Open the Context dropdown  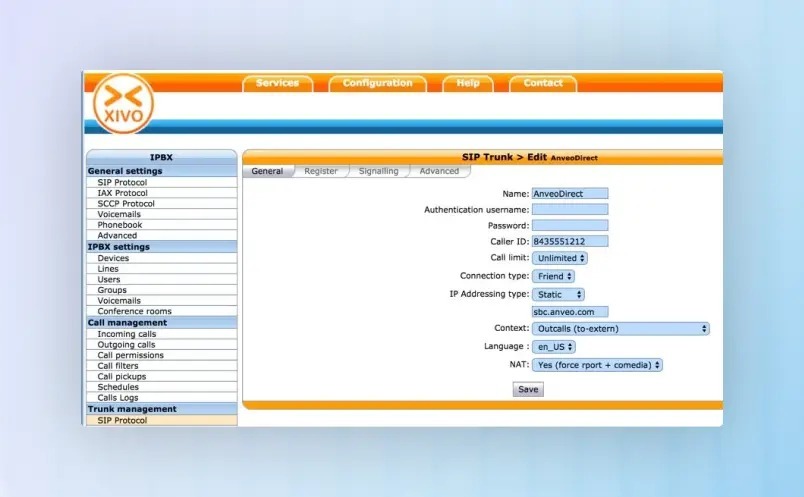[x=620, y=328]
